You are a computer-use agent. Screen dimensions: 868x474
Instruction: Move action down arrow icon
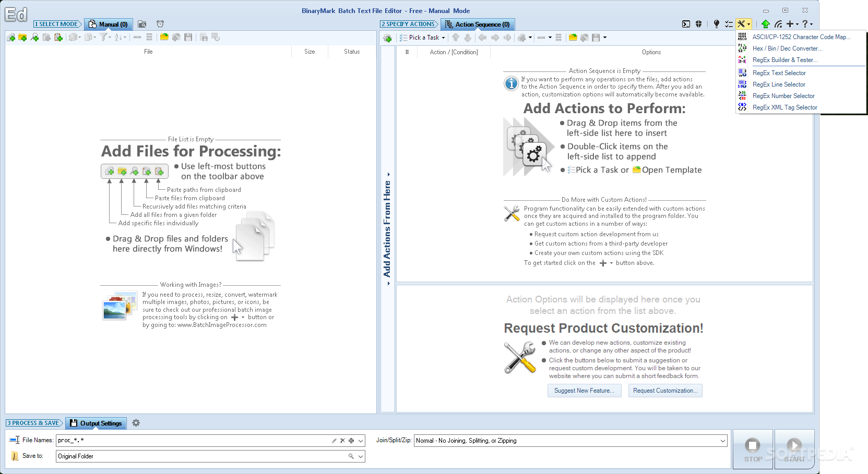click(x=468, y=38)
